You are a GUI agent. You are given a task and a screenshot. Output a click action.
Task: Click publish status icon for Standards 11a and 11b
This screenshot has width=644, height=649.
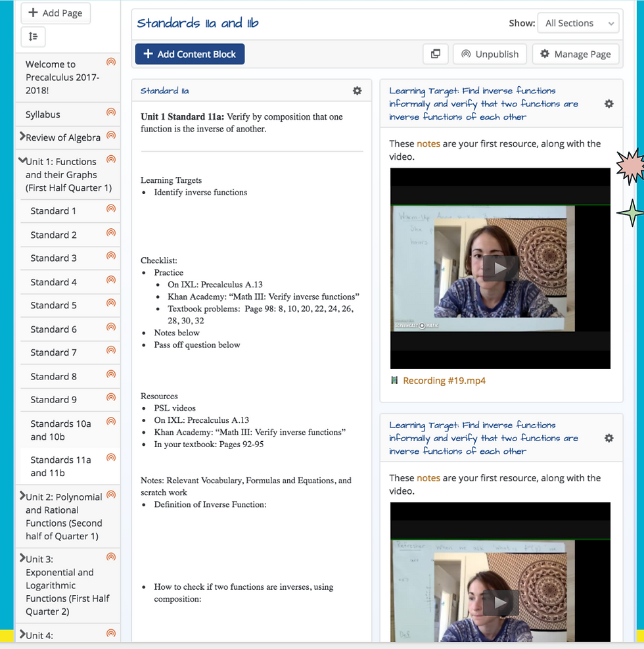pos(111,458)
